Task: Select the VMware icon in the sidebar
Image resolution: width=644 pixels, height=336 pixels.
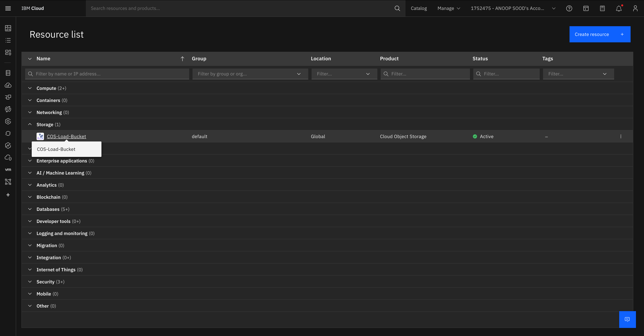Action: click(8, 170)
